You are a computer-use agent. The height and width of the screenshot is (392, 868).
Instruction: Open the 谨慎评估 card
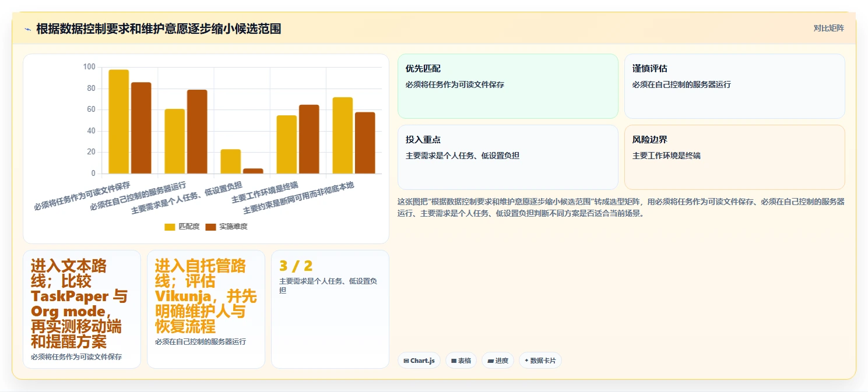(x=735, y=86)
